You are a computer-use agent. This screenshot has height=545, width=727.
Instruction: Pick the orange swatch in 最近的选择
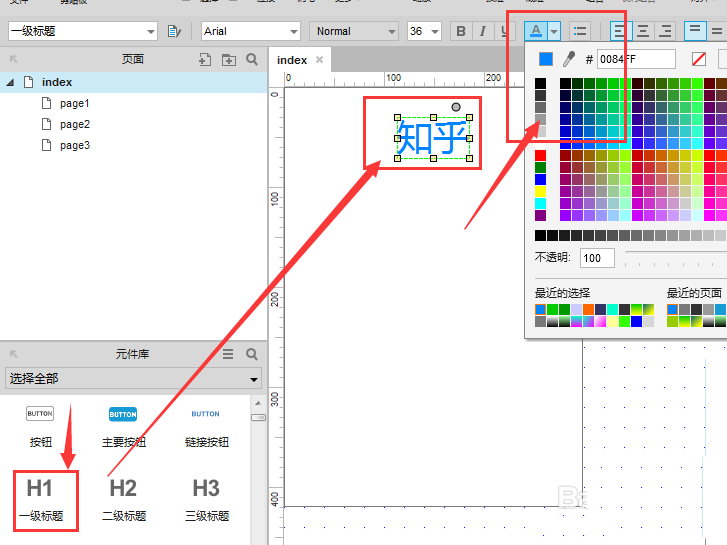[589, 309]
